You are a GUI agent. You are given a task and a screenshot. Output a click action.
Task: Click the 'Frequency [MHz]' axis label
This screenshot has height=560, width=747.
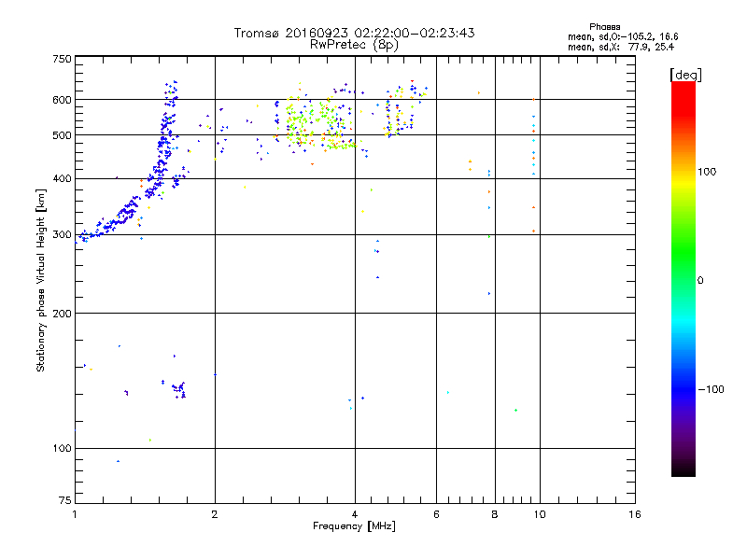[x=354, y=526]
